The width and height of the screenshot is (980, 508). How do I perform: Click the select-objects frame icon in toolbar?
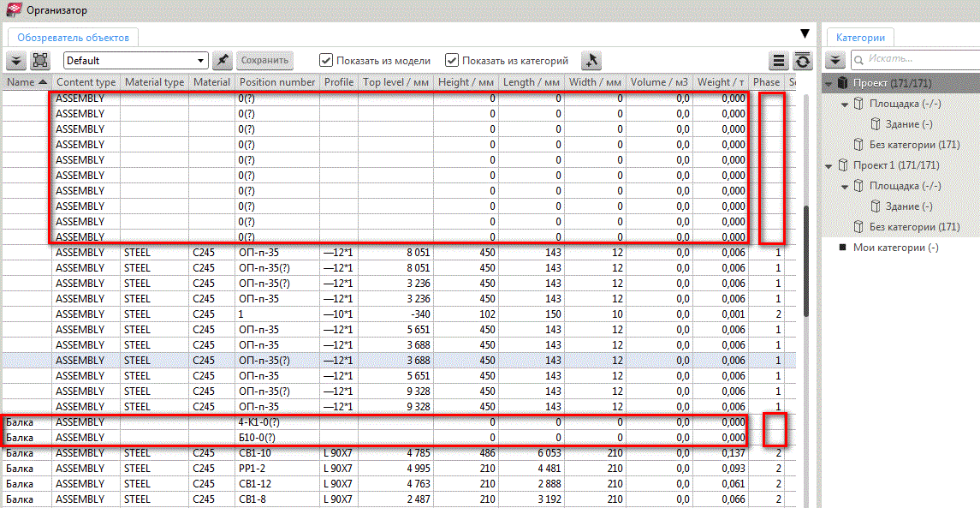pyautogui.click(x=40, y=61)
